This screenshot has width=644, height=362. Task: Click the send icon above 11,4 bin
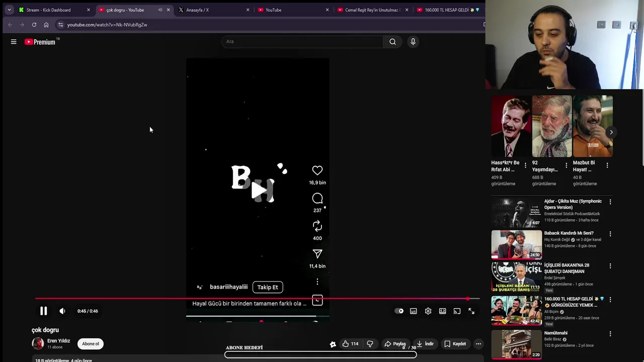317,254
